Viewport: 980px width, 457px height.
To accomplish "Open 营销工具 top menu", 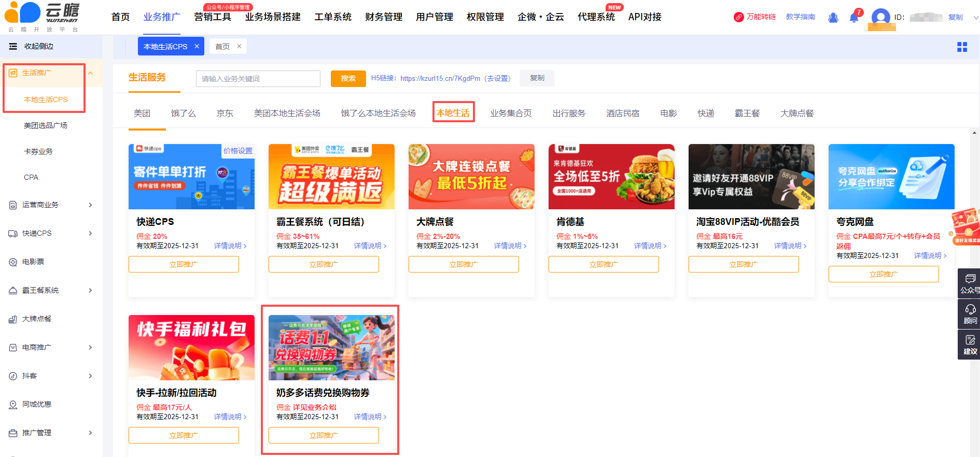I will pos(213,17).
